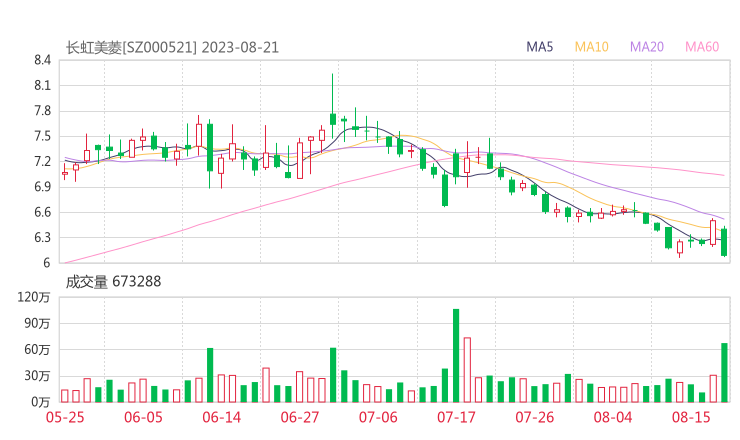Image resolution: width=740 pixels, height=440 pixels.
Task: Click the 8.4 price axis label
Action: coord(42,60)
